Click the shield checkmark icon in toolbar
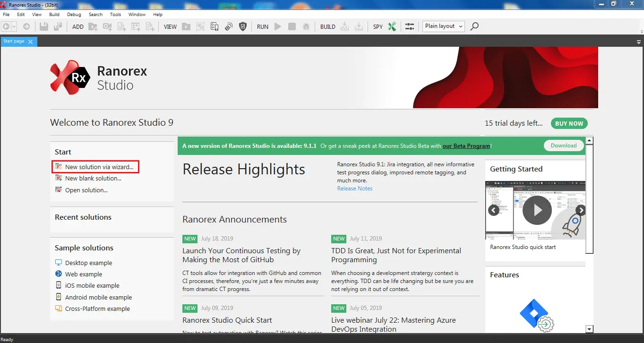Viewport: 644px width, 343px height. [243, 27]
